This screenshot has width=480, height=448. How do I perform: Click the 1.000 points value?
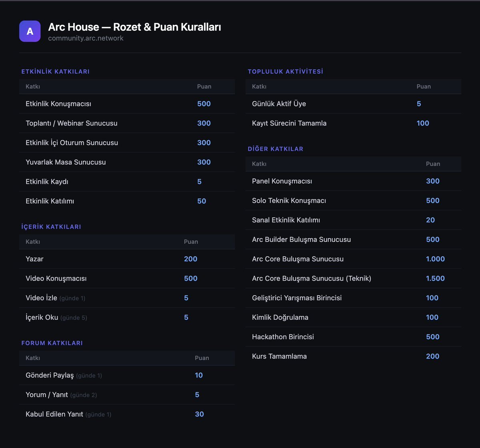click(435, 259)
